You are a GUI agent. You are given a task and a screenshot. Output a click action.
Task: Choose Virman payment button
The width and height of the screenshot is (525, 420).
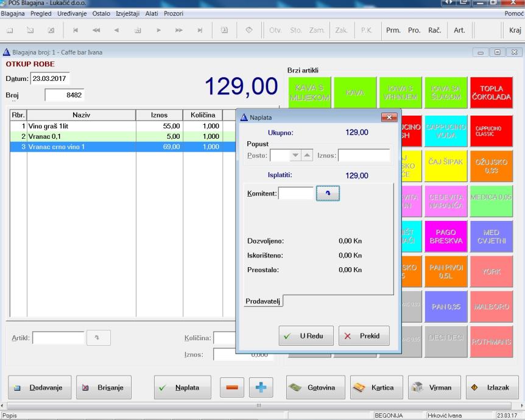tap(434, 387)
